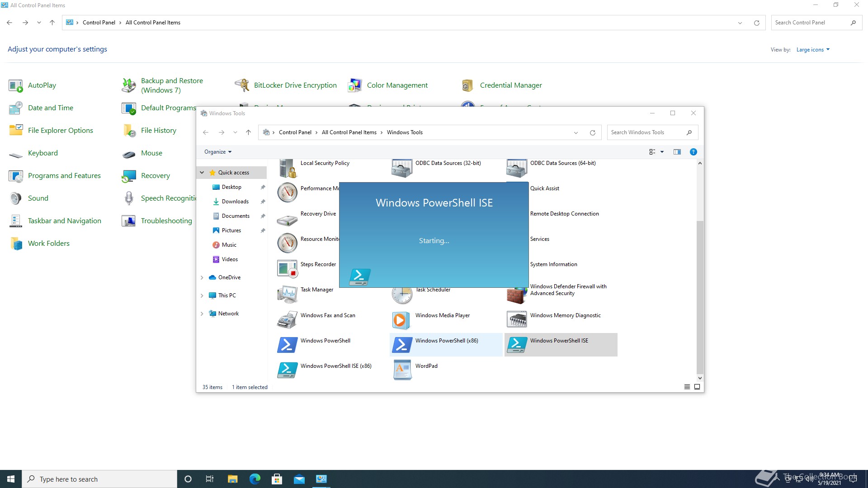Select the Windows PowerShell (x86) icon
Image resolution: width=868 pixels, height=488 pixels.
pos(402,345)
